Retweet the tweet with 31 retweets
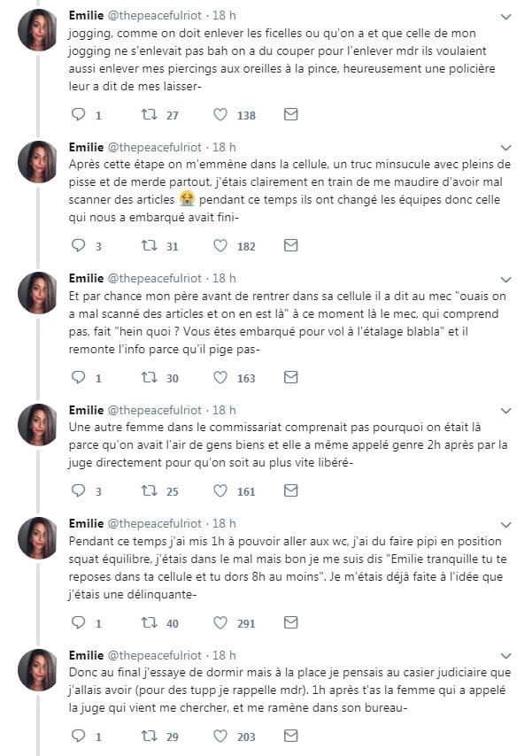Image resolution: width=532 pixels, height=756 pixels. 150,246
